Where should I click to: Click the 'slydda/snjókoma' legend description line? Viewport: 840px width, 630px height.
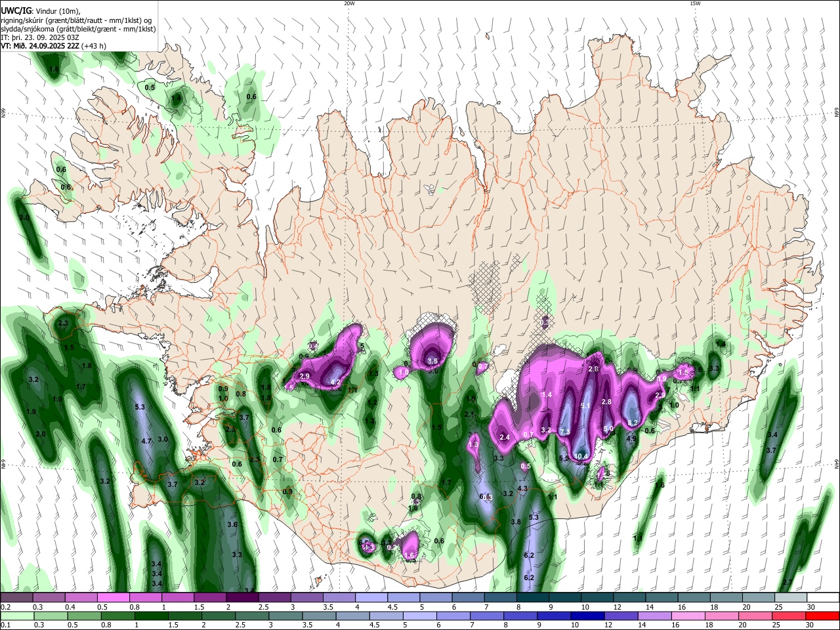[78, 29]
